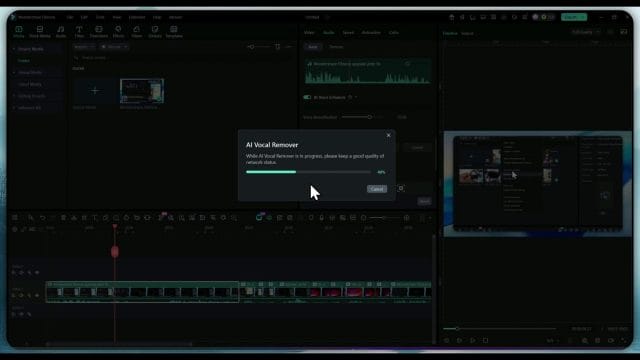Screen dimensions: 640x360
Task: Play the preview video
Action: (472, 340)
